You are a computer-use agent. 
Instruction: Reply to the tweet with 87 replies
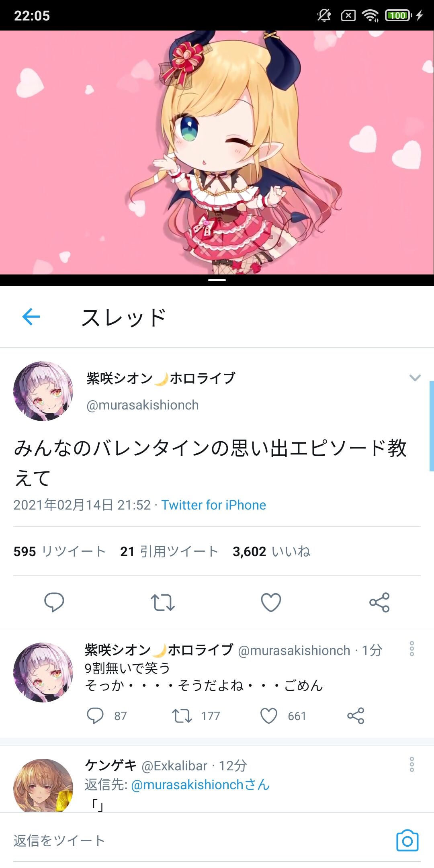click(95, 716)
